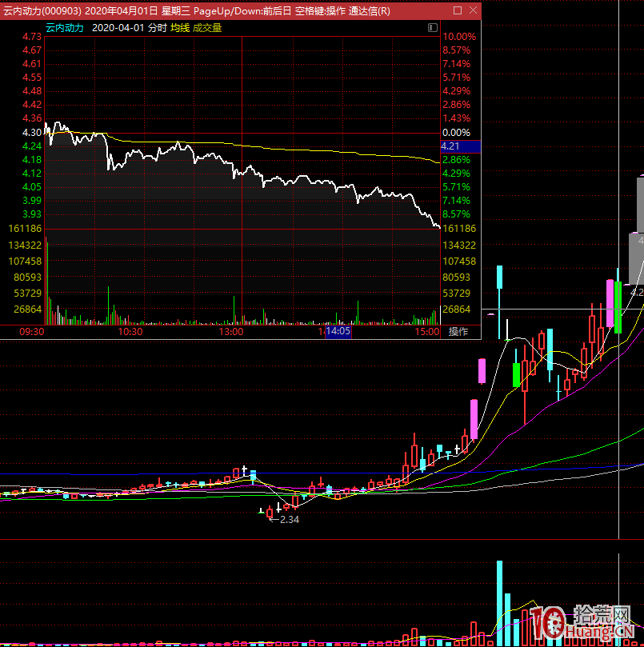Viewport: 644px width, 647px height.
Task: Click the 10.00% label on right axis
Action: (x=458, y=37)
